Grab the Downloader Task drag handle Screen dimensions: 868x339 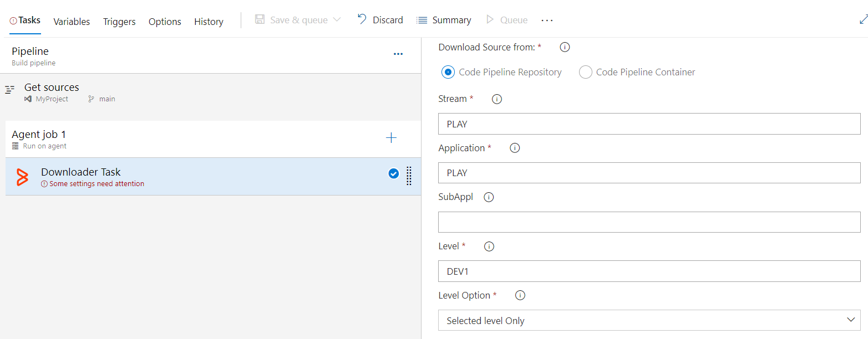[409, 176]
